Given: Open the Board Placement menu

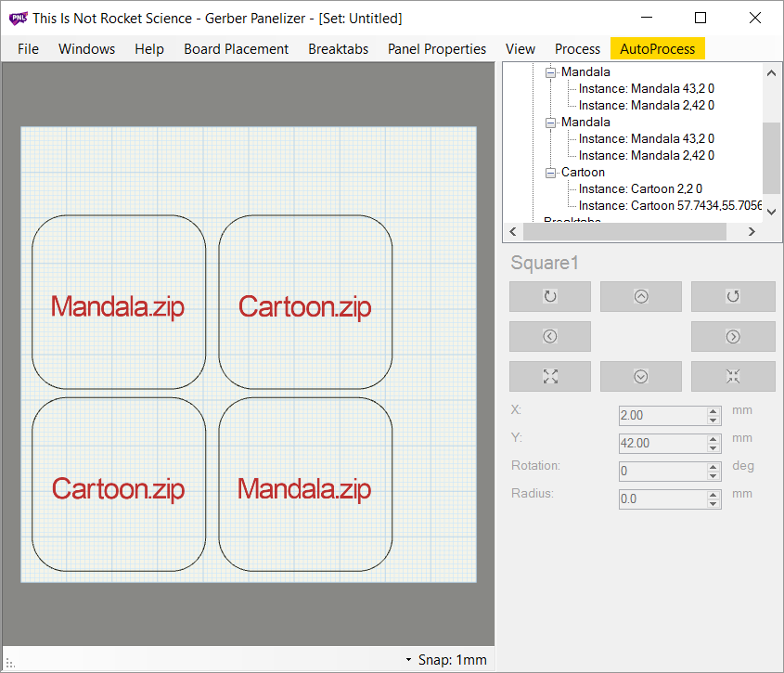Looking at the screenshot, I should coord(236,49).
